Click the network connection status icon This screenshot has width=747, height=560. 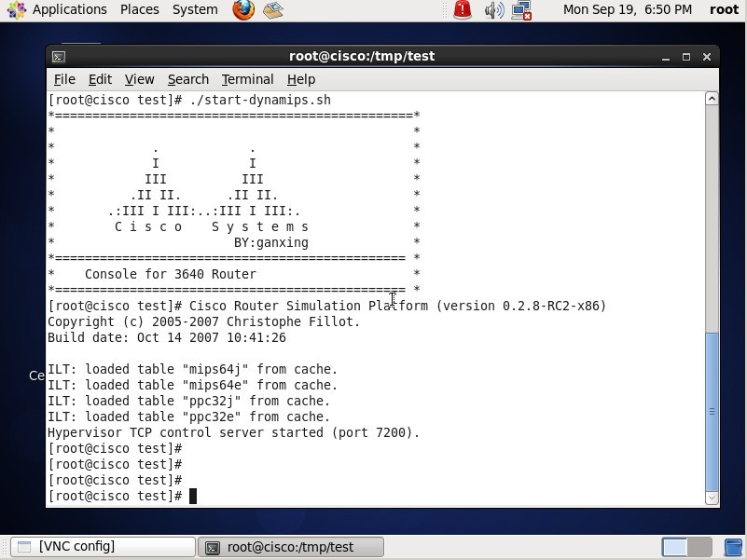coord(521,10)
